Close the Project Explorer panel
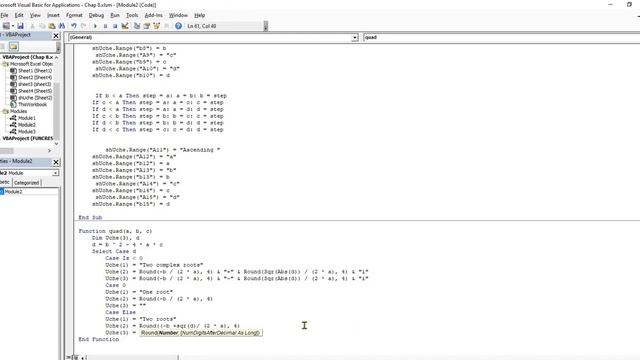The width and height of the screenshot is (640, 360). [x=56, y=36]
